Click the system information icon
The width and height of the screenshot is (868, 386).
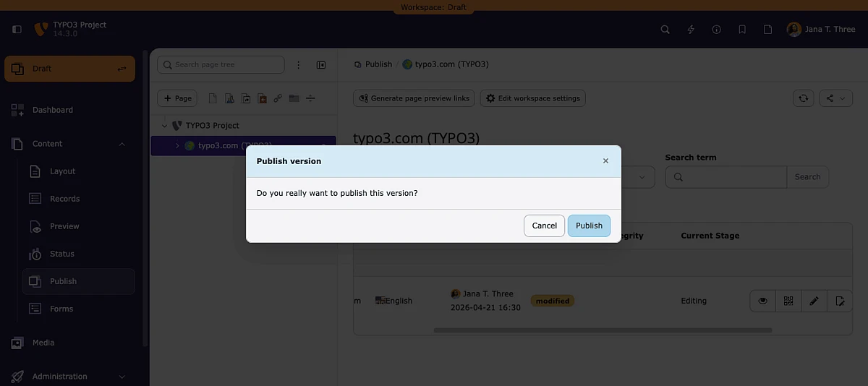tap(716, 30)
